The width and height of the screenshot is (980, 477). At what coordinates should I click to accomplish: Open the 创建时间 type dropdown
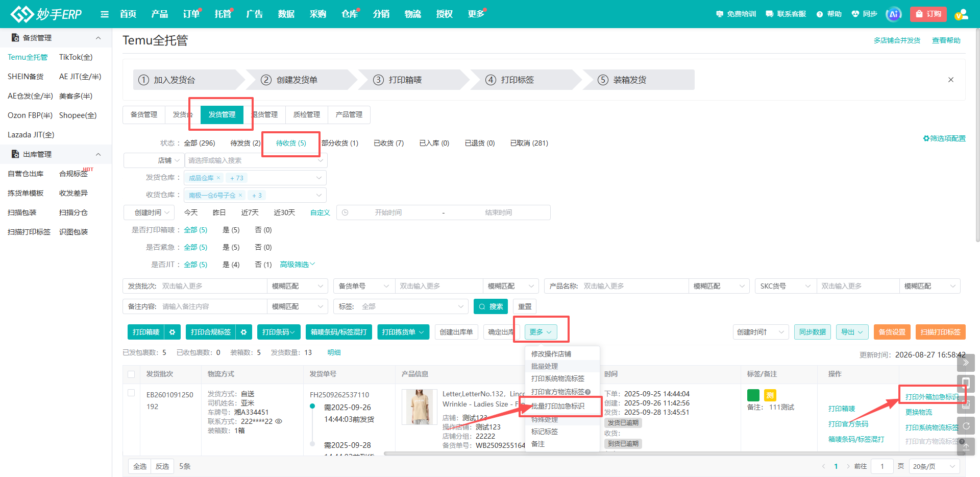[149, 212]
